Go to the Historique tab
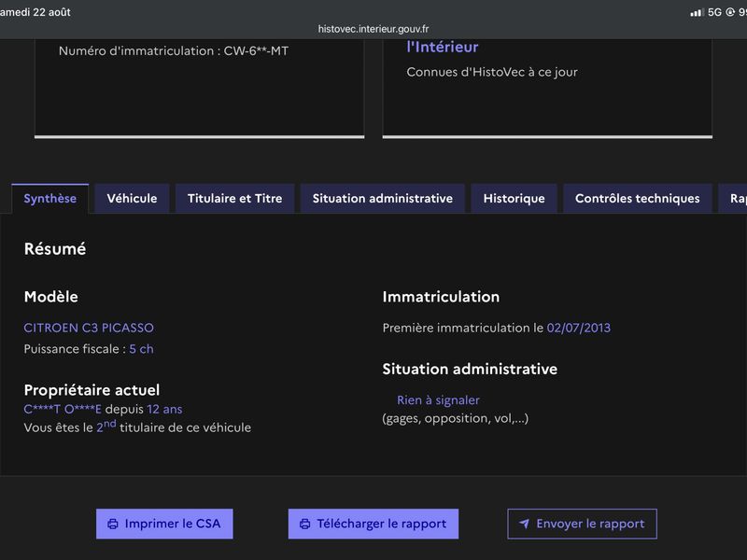 pos(514,199)
